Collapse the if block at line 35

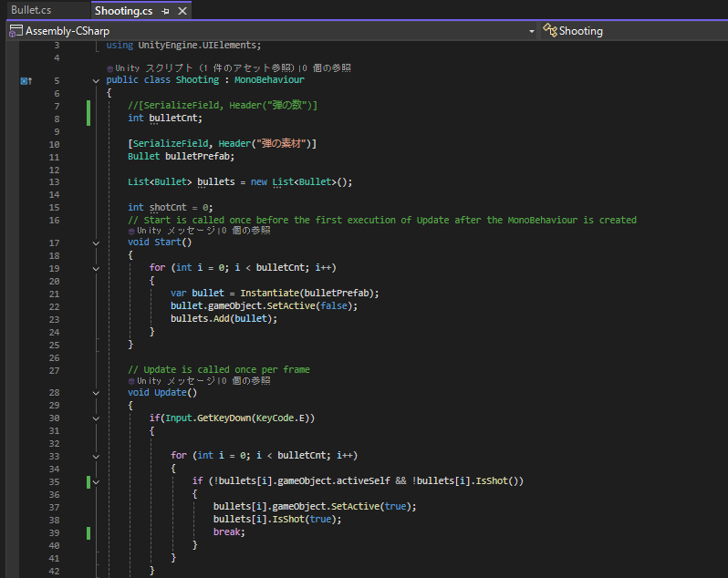96,482
